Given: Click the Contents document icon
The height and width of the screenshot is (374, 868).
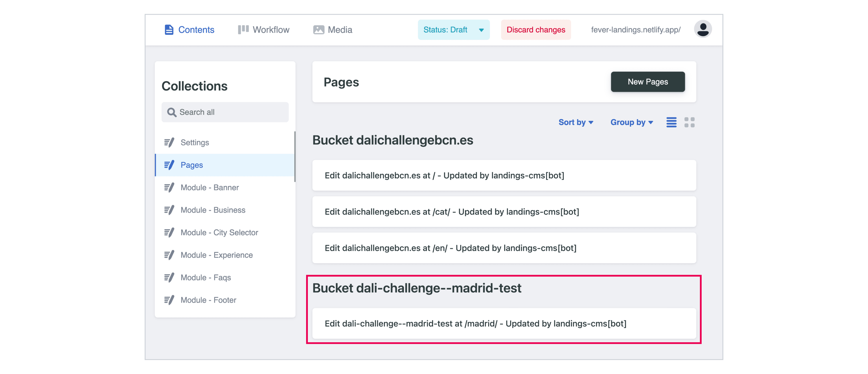Looking at the screenshot, I should click(169, 30).
